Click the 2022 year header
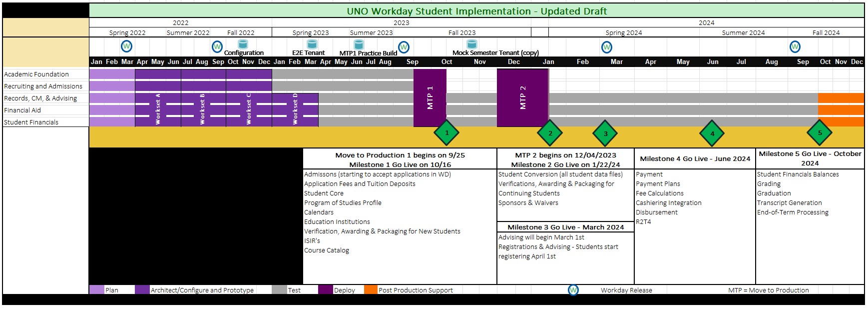The image size is (868, 309). tap(181, 22)
